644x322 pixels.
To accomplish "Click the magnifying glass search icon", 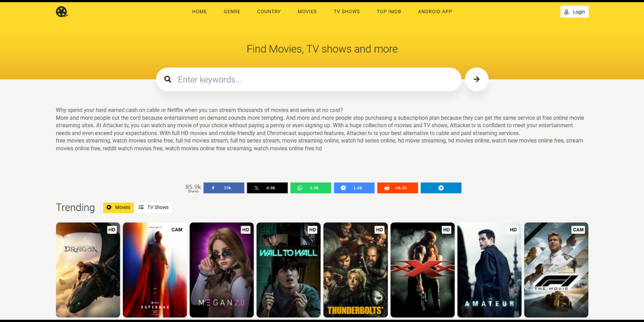I will 168,80.
